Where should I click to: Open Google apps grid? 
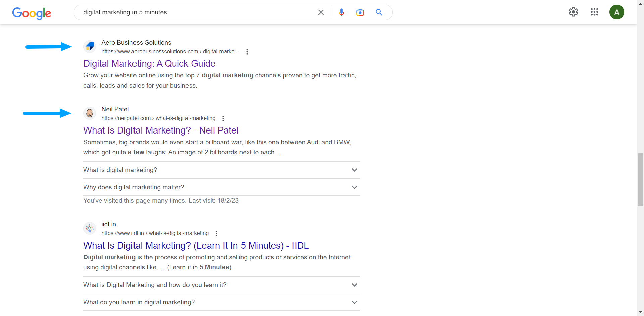coord(594,12)
